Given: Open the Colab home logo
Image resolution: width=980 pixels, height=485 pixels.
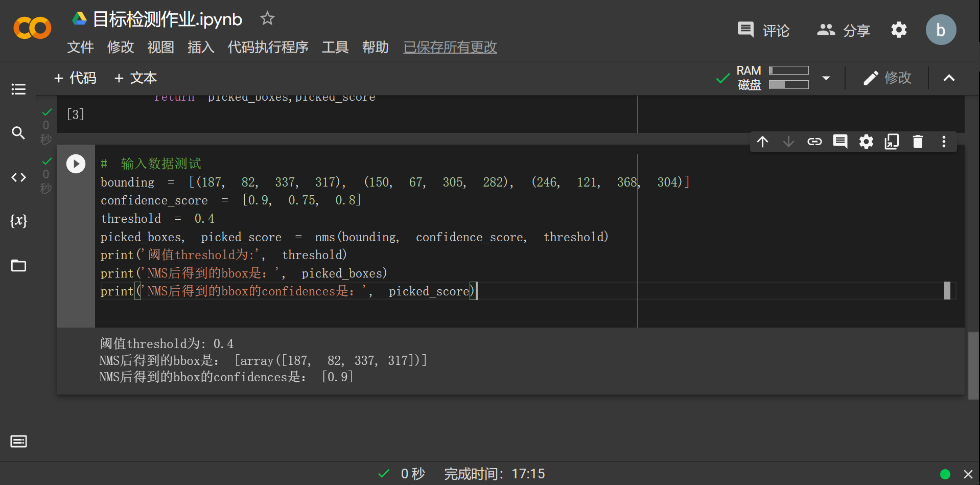Looking at the screenshot, I should point(32,28).
